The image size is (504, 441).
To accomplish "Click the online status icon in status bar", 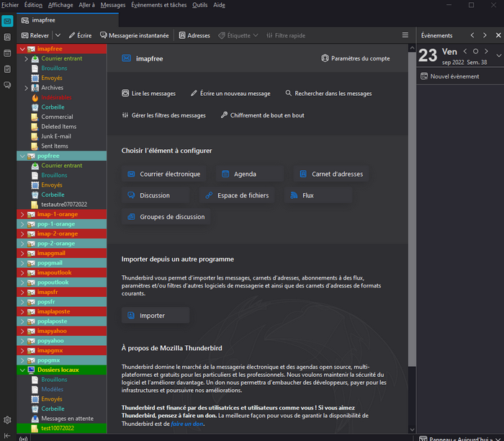I will [23, 438].
